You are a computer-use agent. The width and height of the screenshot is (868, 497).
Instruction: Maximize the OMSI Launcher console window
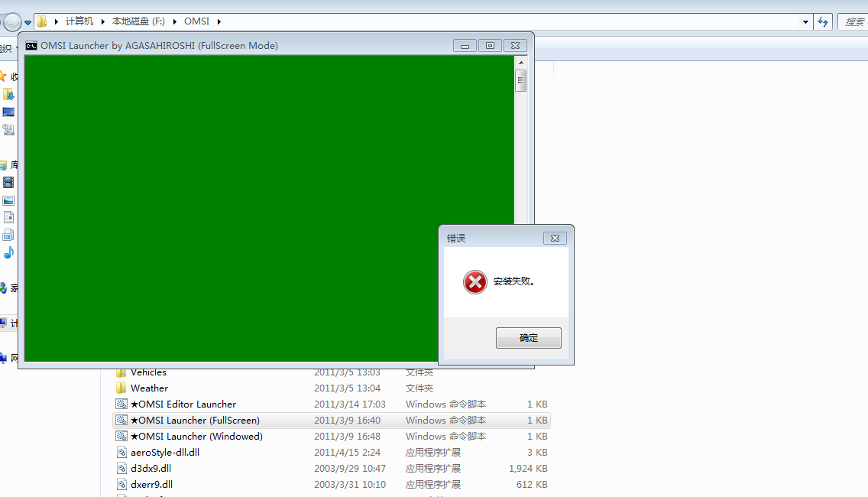tap(490, 46)
